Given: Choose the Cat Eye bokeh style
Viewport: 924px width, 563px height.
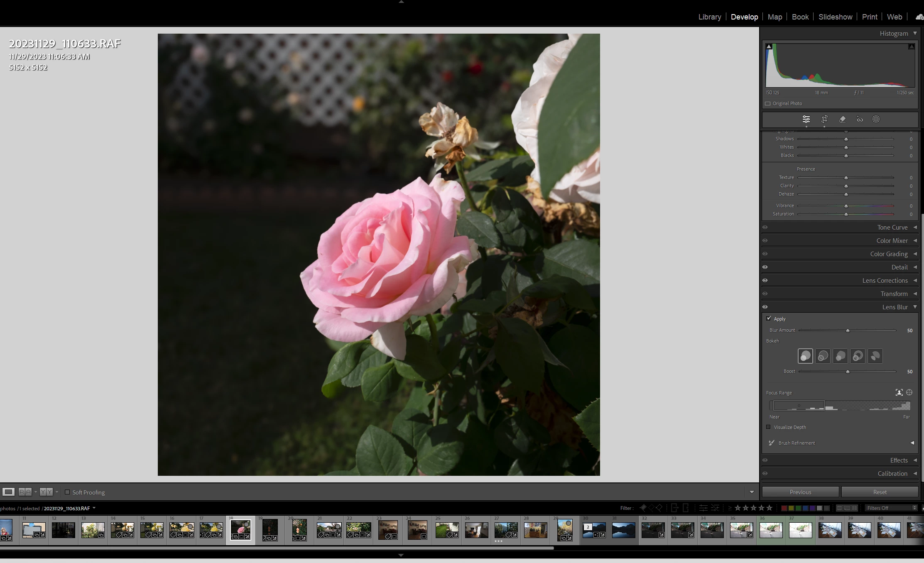Looking at the screenshot, I should pos(875,356).
